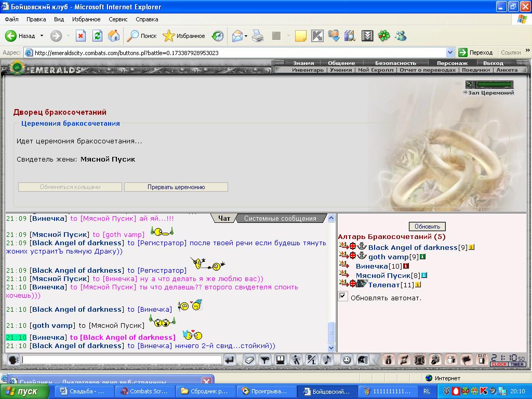This screenshot has width=532, height=399.
Task: Click the yellow sticky note toolbar icon
Action: [x=301, y=36]
